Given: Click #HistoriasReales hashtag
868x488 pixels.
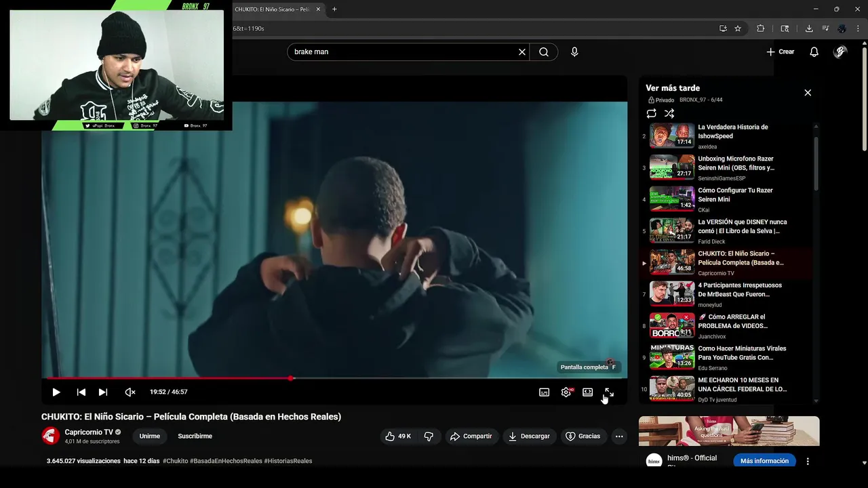Looking at the screenshot, I should pos(288,461).
